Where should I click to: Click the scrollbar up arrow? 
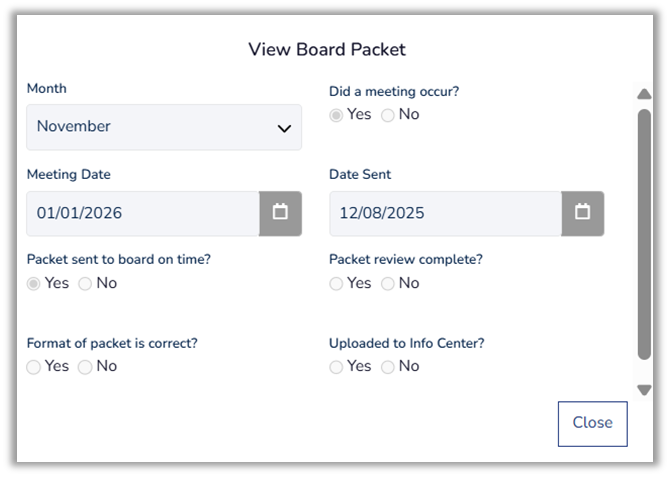(x=644, y=94)
